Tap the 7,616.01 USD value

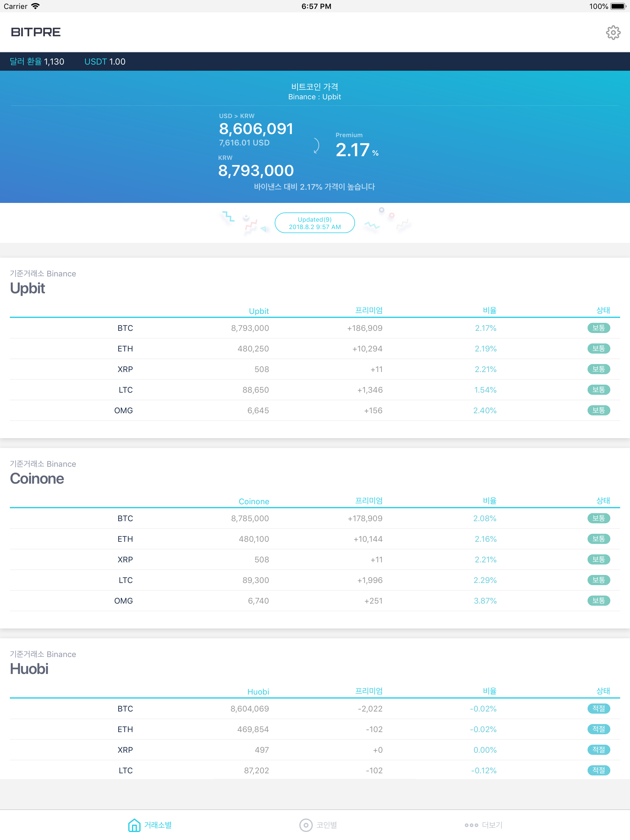[x=244, y=143]
